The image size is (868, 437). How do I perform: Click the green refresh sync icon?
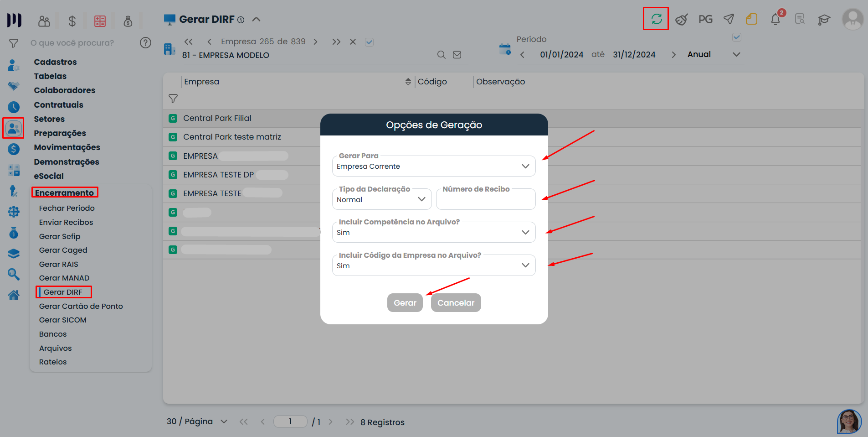[x=656, y=19]
